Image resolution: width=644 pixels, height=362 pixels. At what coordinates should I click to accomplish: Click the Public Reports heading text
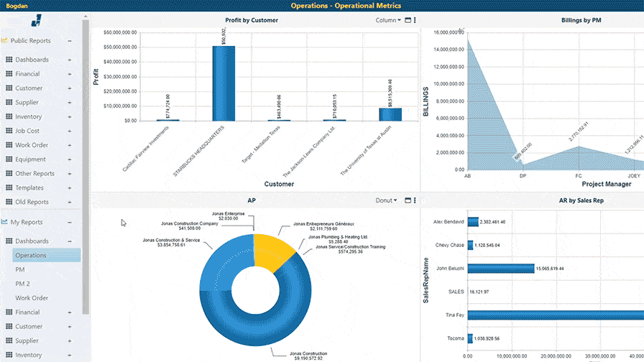click(x=30, y=41)
